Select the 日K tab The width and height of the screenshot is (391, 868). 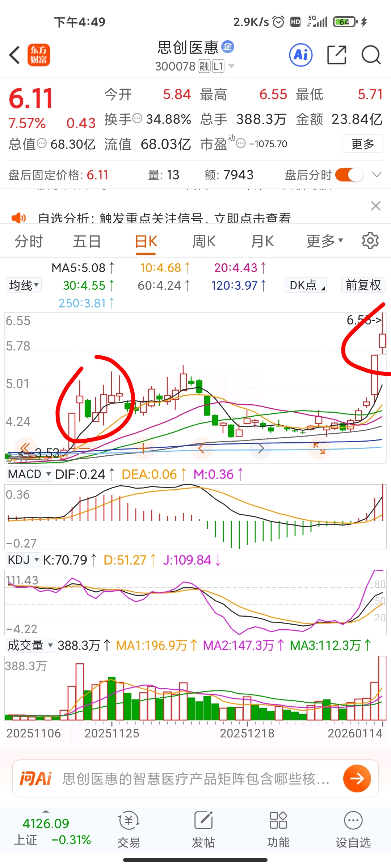[146, 241]
